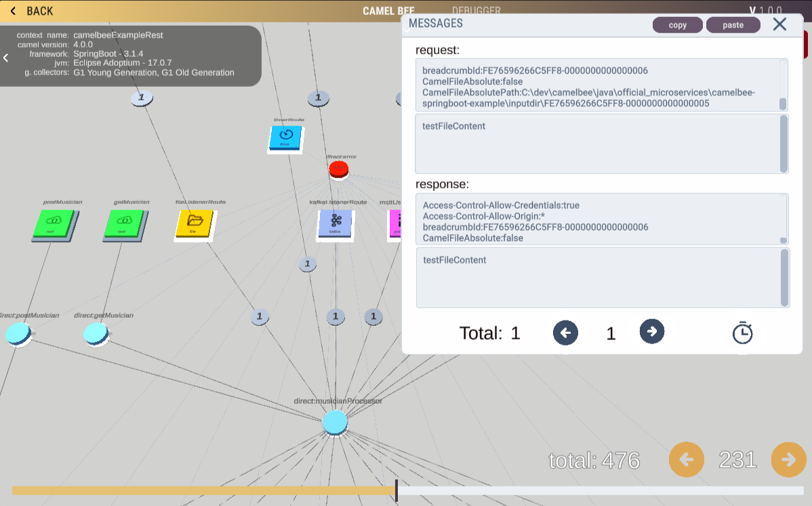Select the direct:musicianProcessor cyan node

pyautogui.click(x=335, y=423)
